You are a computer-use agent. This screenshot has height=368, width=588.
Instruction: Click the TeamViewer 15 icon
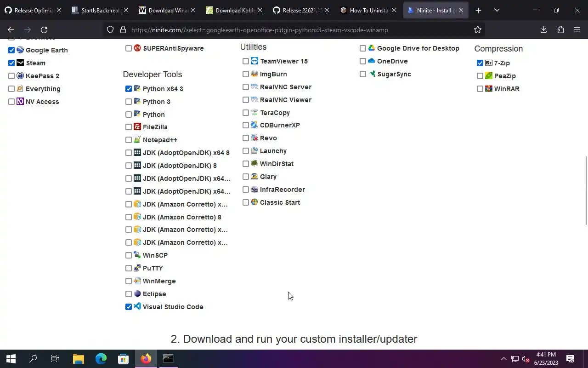coord(254,61)
